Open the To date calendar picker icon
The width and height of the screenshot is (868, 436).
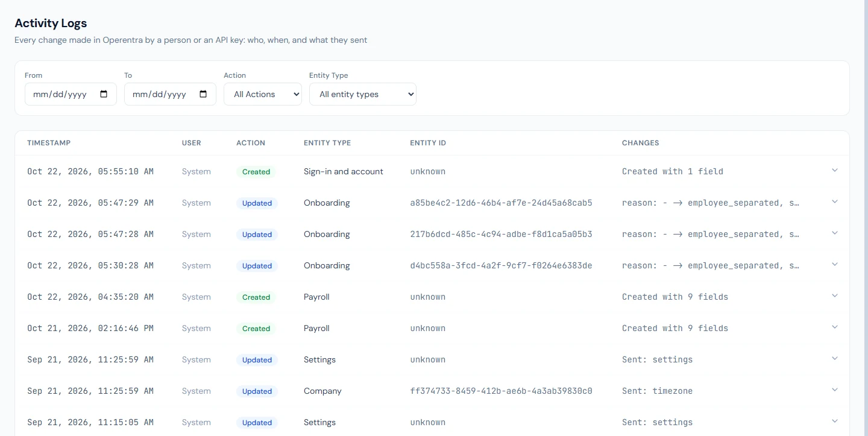click(x=203, y=94)
